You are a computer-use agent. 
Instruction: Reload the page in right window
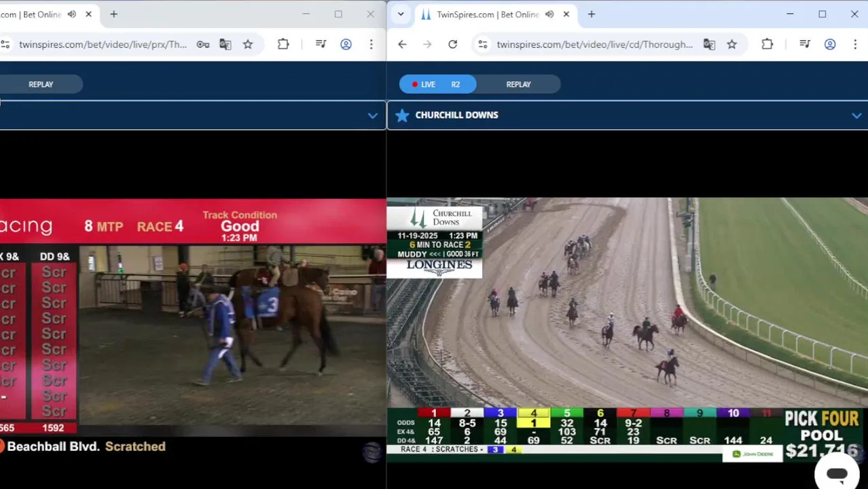click(452, 44)
